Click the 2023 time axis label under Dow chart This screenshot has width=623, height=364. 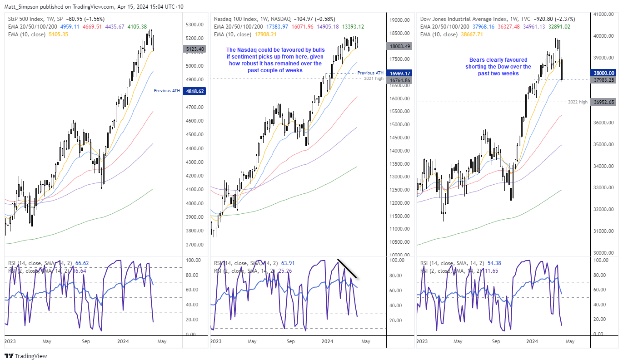pyautogui.click(x=422, y=341)
